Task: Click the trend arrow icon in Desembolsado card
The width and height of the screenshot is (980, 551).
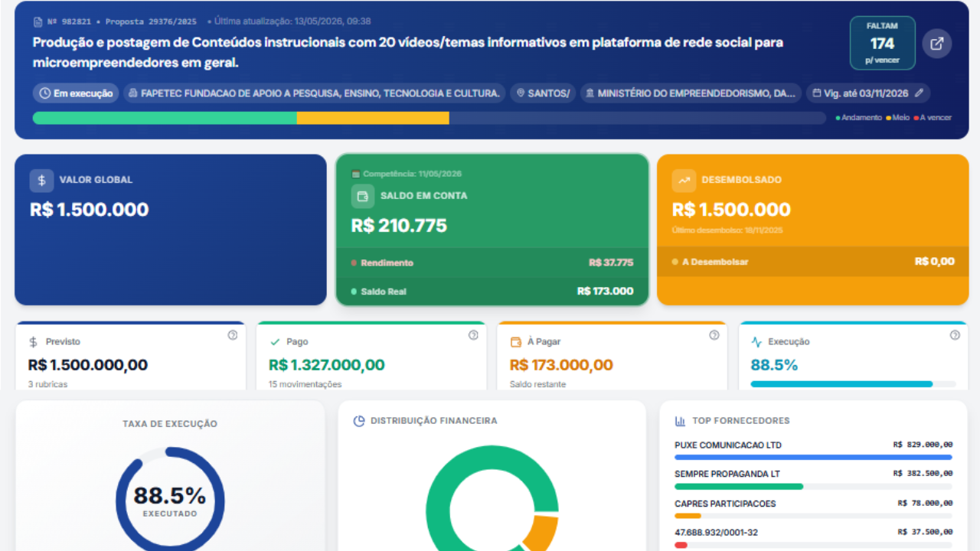Action: click(684, 180)
